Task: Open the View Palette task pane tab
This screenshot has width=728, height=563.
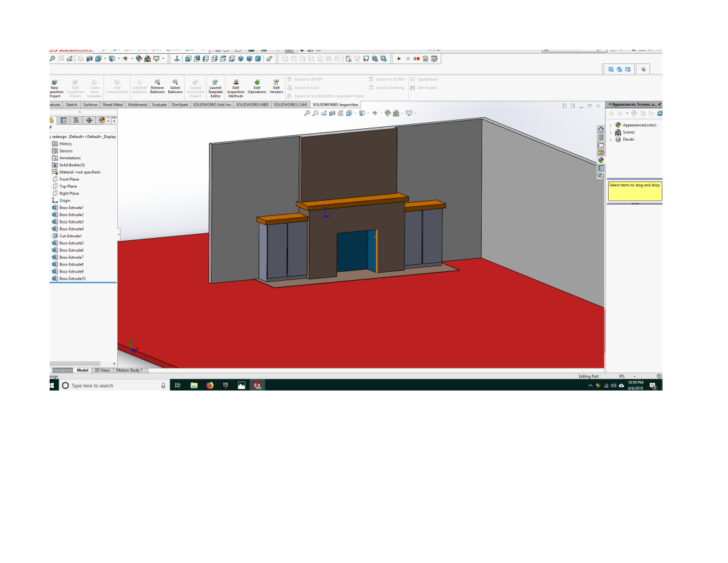Action: coord(600,152)
